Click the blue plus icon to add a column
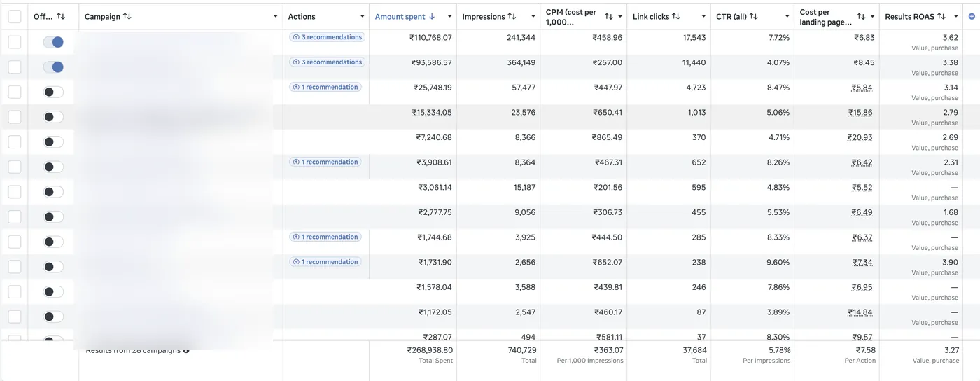The width and height of the screenshot is (980, 381). 972,16
